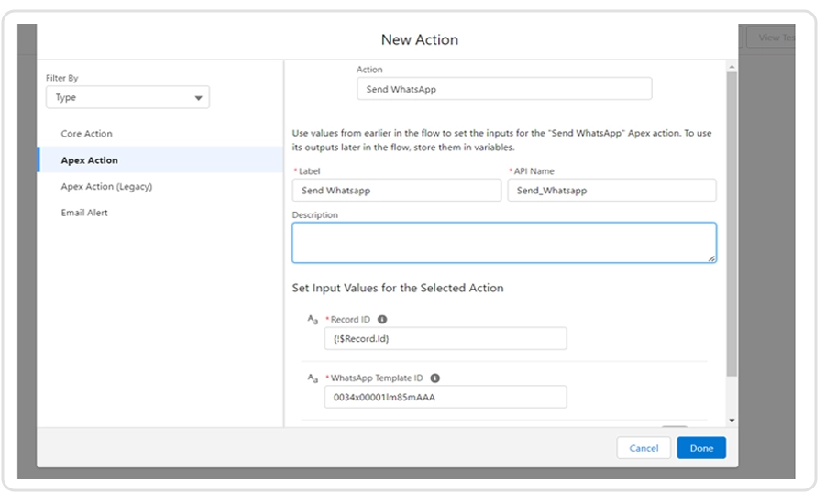The image size is (825, 504).
Task: Select Email Alert action type
Action: click(84, 213)
